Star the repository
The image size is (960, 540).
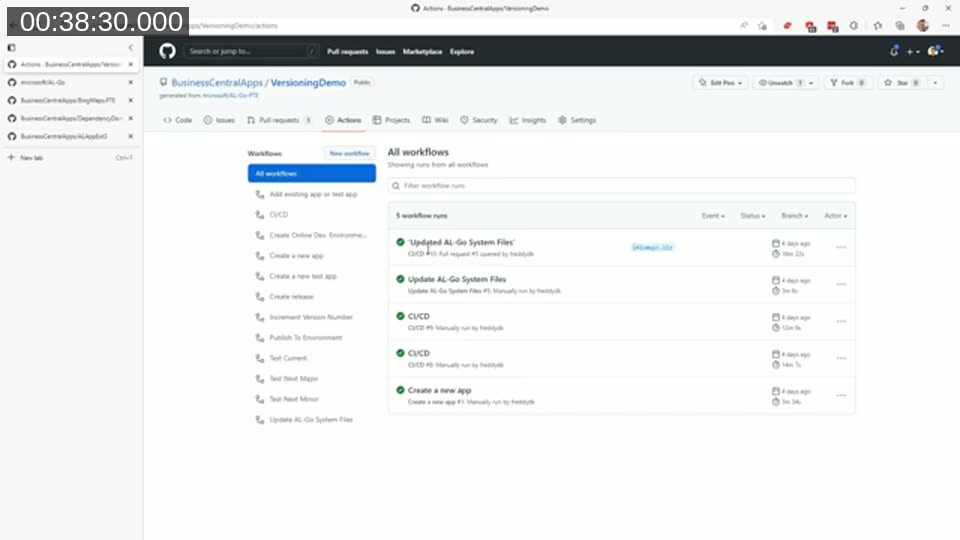pyautogui.click(x=902, y=83)
